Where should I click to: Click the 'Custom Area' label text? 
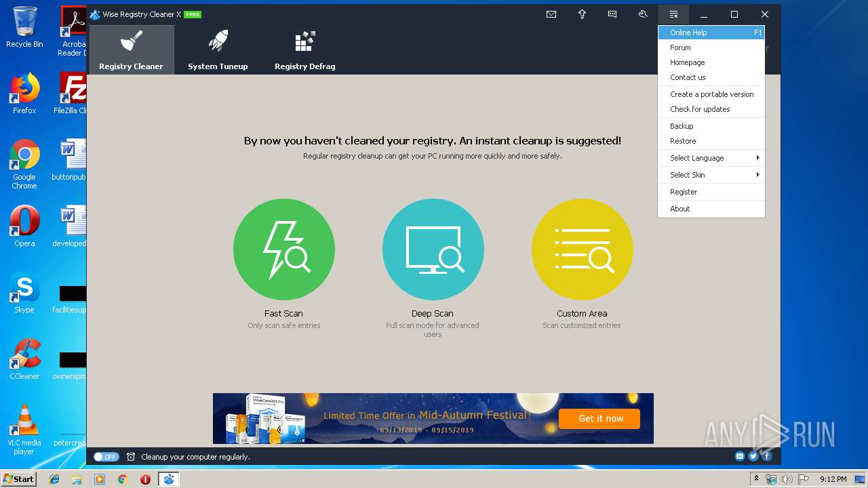click(x=582, y=313)
